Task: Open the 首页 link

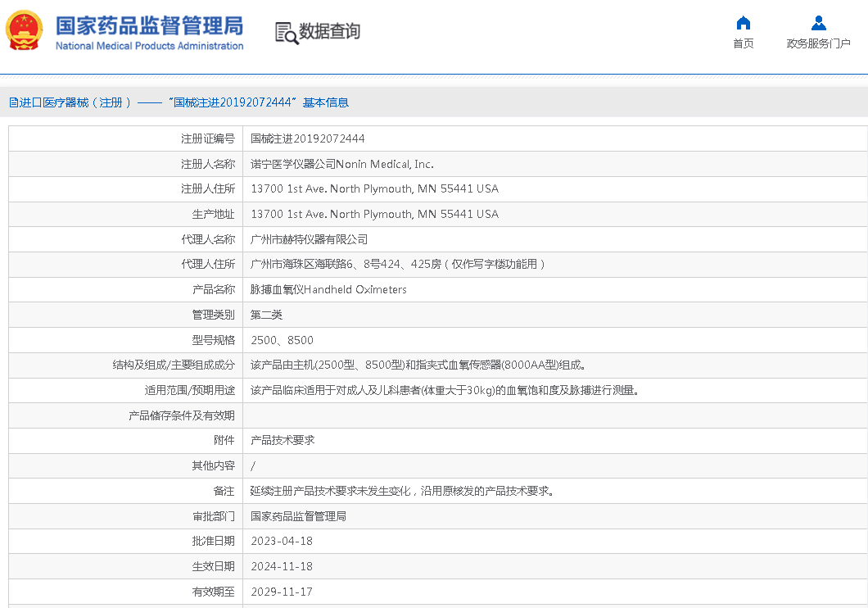Action: pyautogui.click(x=744, y=43)
